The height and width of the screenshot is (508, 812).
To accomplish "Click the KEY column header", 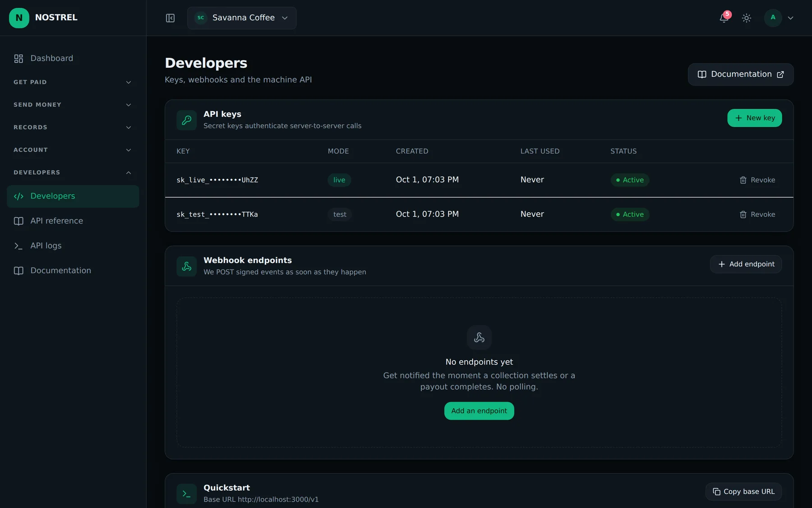I will tap(183, 151).
